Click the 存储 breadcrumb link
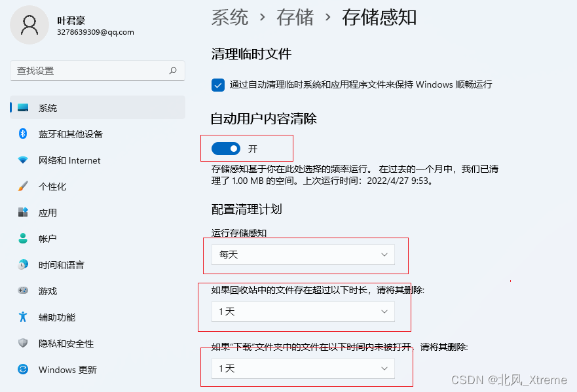The width and height of the screenshot is (577, 392). (295, 17)
